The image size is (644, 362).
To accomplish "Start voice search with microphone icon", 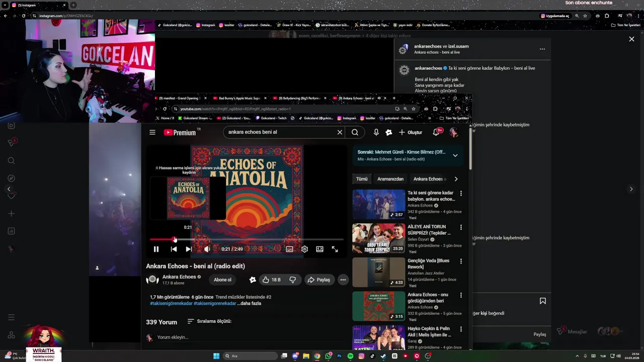I will tap(376, 132).
